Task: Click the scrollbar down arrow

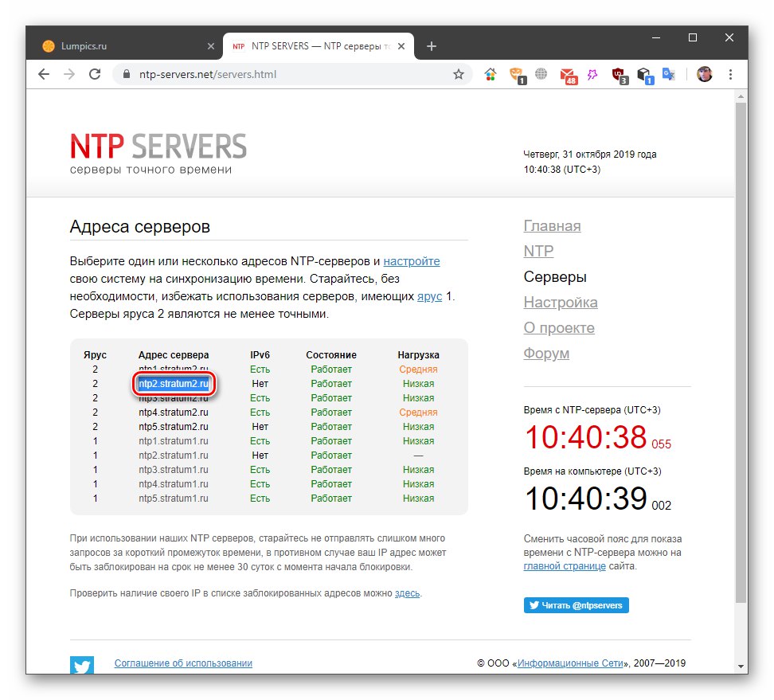Action: pyautogui.click(x=741, y=667)
